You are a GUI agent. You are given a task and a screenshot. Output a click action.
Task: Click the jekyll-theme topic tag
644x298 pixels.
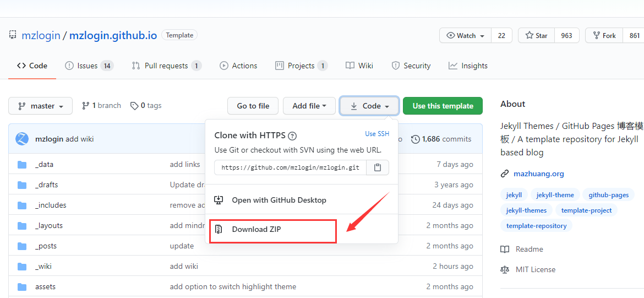pos(555,195)
